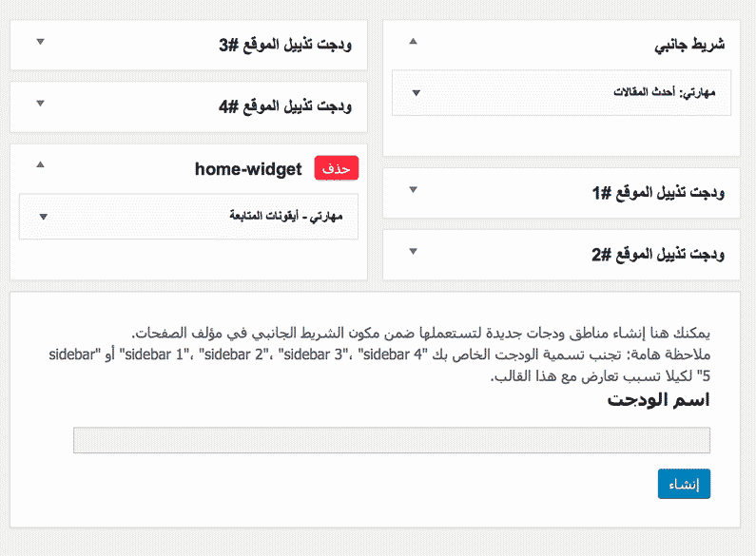Open مهارتي - أيقونات المتابعة widget arrow
Image resolution: width=756 pixels, height=556 pixels.
point(43,217)
